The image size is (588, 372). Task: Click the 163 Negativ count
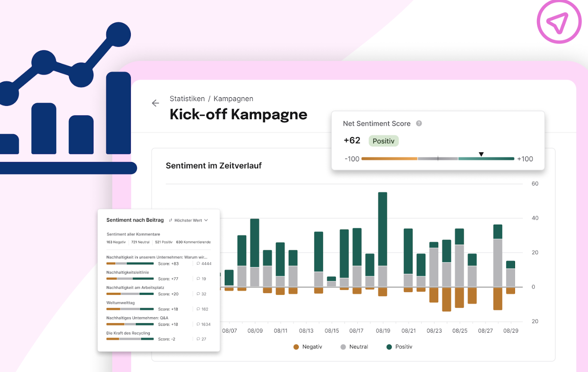point(116,242)
